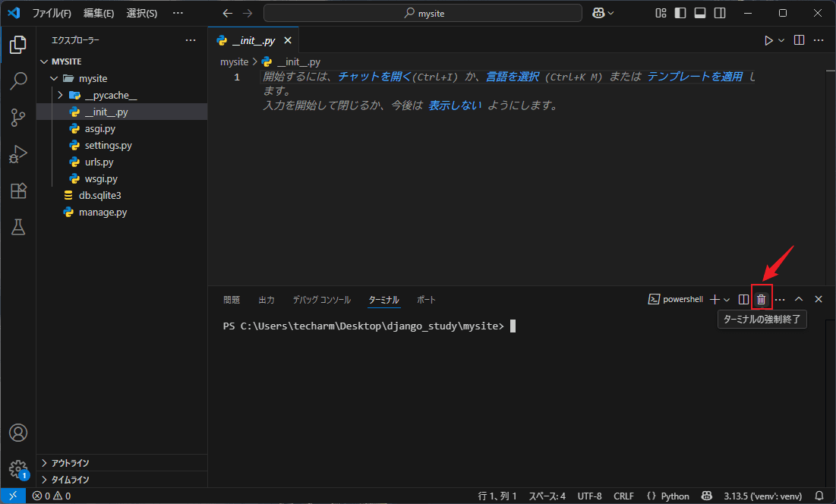Click the remote window indicator icon

click(13, 496)
